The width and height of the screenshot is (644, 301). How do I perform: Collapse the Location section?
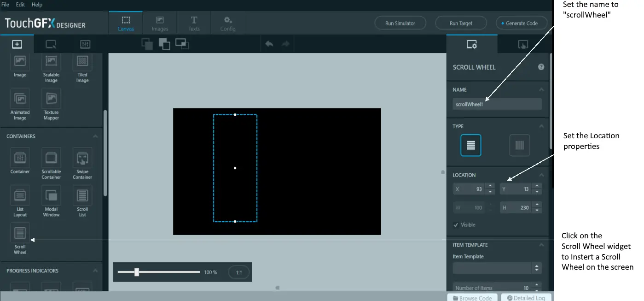[x=541, y=175]
